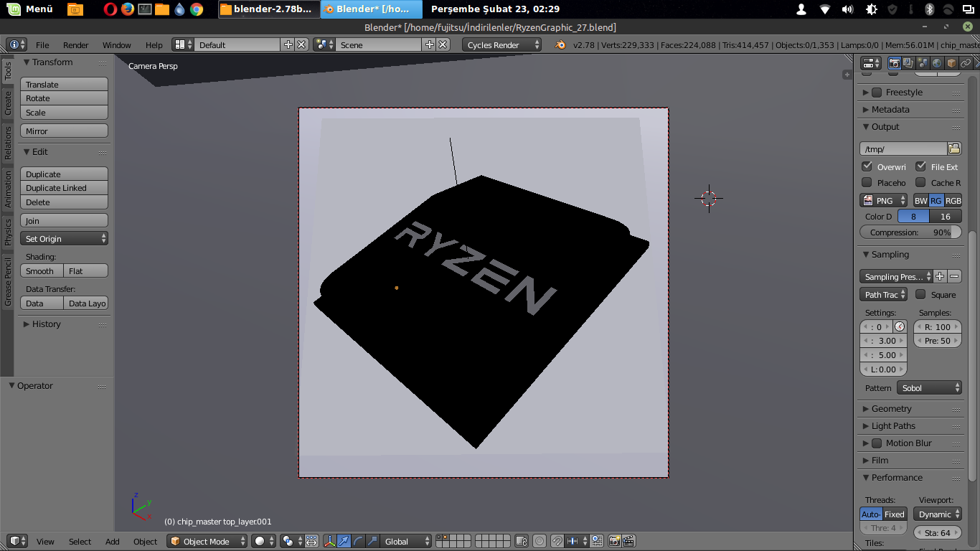Click the folder icon beside /tmp/ path
The height and width of the screenshot is (551, 980).
tap(954, 149)
